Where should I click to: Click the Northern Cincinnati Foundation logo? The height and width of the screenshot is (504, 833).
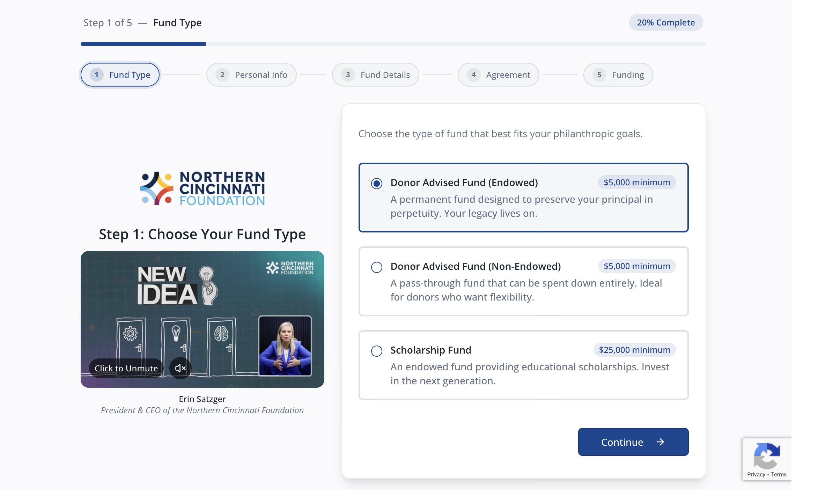click(x=202, y=188)
